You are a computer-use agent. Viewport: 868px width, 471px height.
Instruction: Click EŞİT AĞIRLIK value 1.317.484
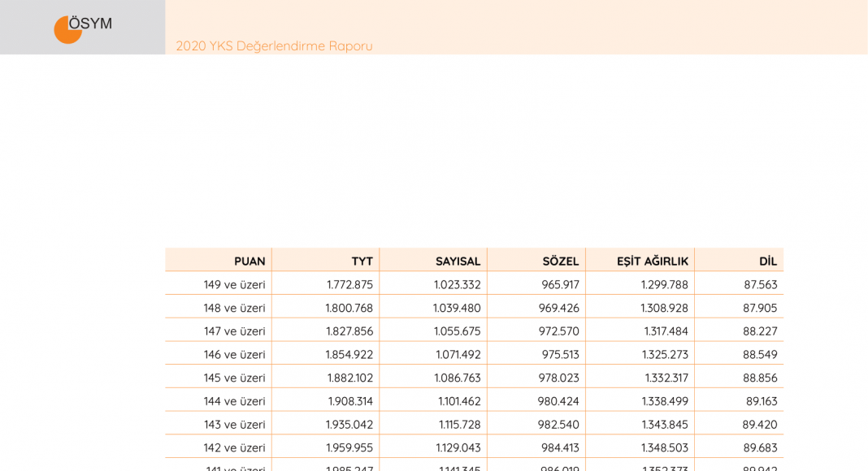tap(666, 331)
